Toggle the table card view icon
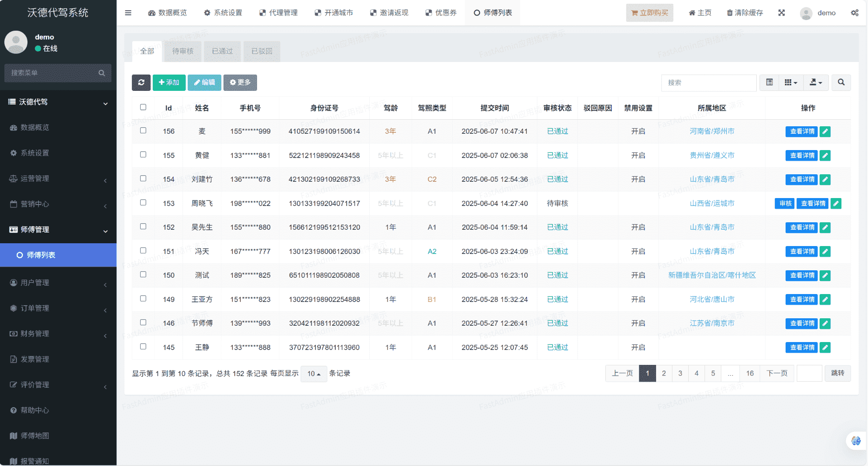Viewport: 868px width, 466px height. pos(769,82)
